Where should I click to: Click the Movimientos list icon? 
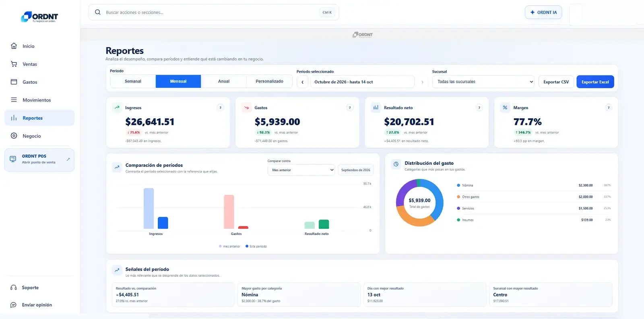pyautogui.click(x=14, y=100)
